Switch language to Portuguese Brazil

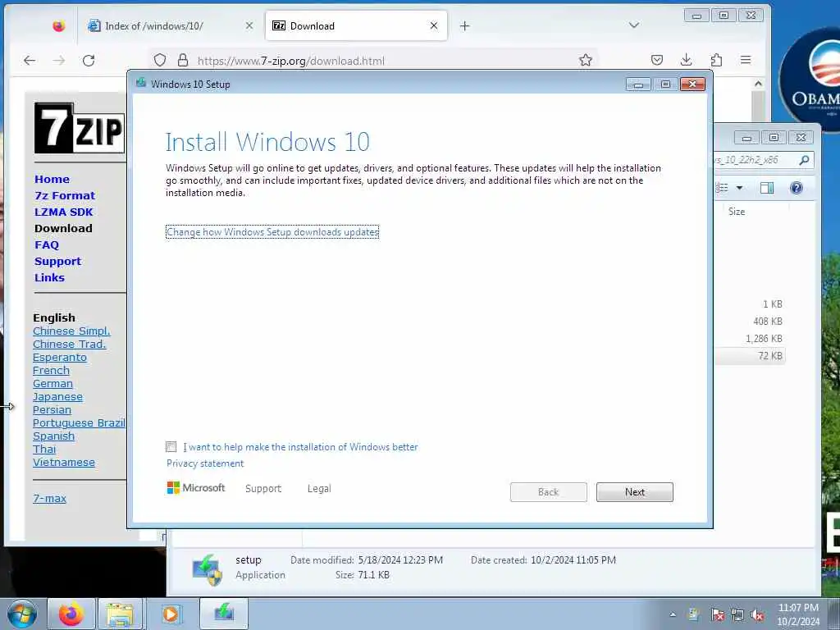tap(79, 422)
